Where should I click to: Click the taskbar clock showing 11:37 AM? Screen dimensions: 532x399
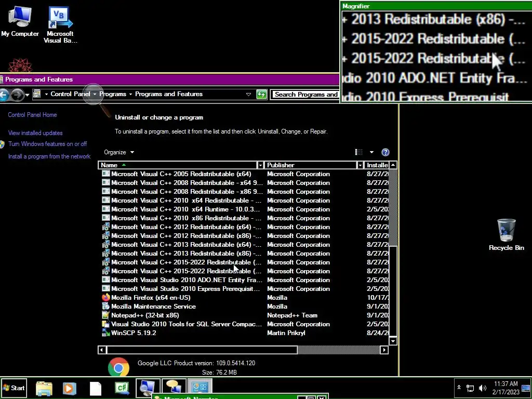[x=506, y=388]
